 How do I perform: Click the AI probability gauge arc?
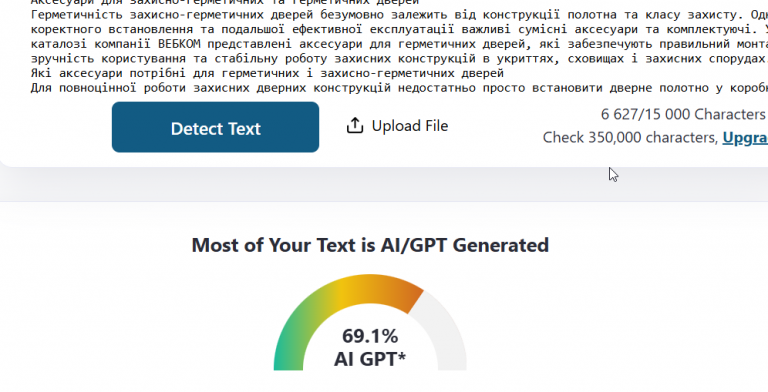coord(370,322)
